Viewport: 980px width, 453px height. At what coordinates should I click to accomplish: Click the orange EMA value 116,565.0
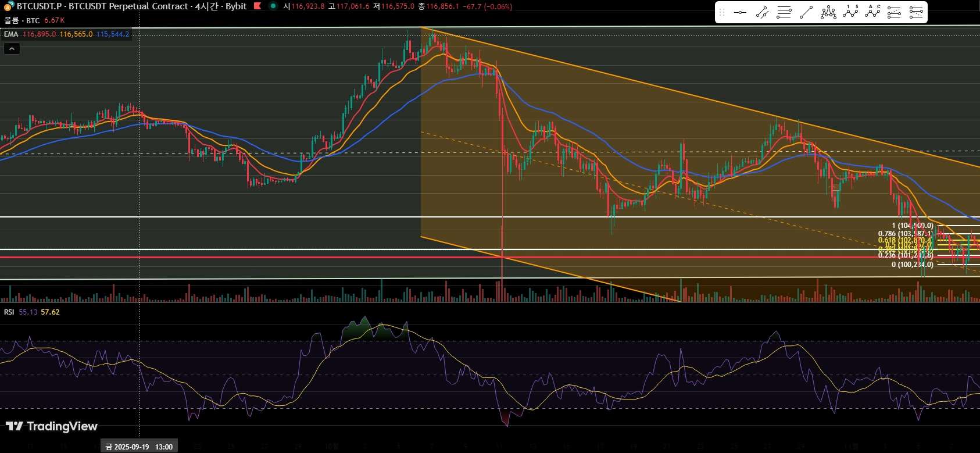coord(76,34)
